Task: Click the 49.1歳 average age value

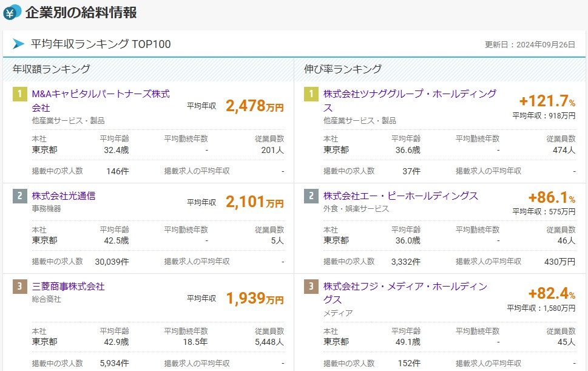Action: point(408,342)
